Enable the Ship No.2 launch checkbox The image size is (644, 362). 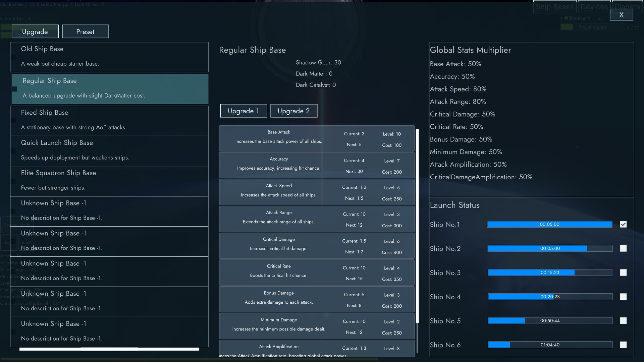point(624,248)
